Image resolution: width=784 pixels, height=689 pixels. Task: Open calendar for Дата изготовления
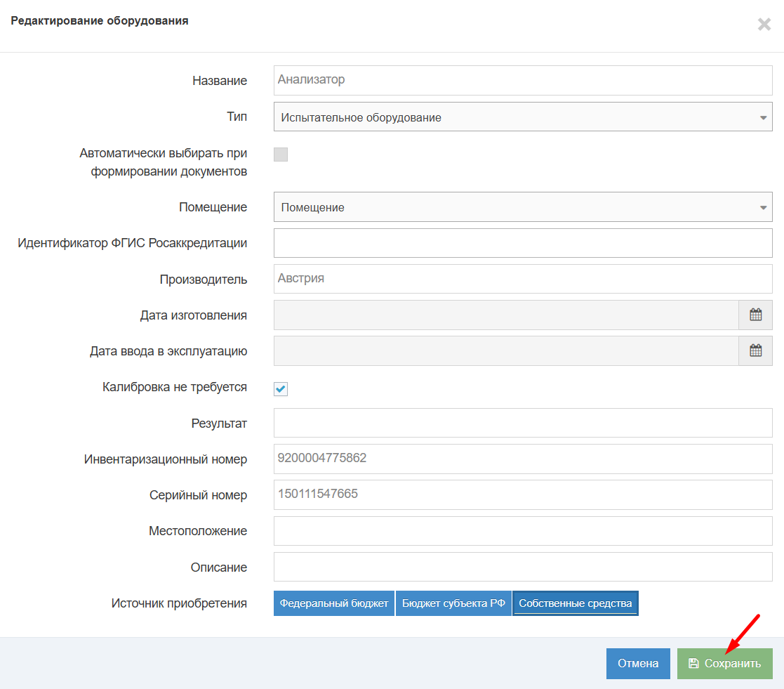(755, 315)
